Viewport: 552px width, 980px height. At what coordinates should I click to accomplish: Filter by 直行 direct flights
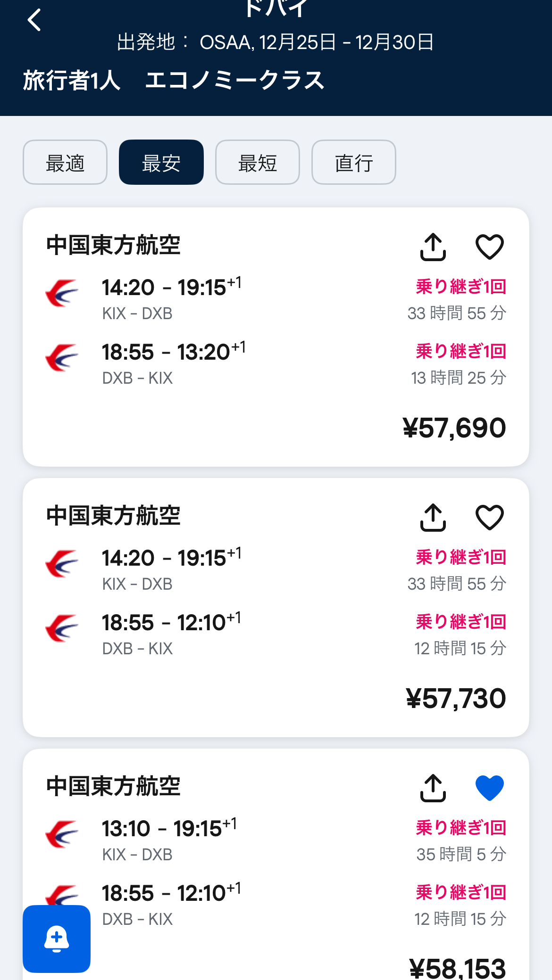point(354,163)
